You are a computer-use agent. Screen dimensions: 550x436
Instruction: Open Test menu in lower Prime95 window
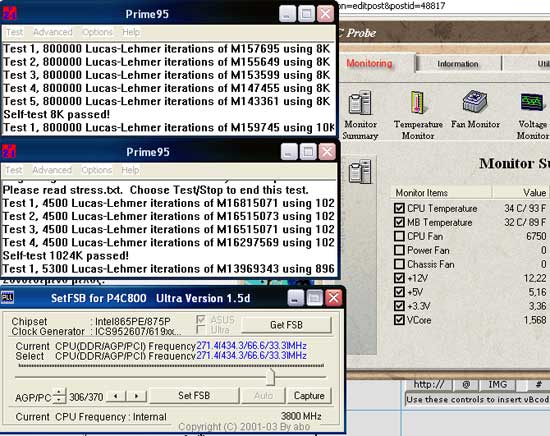pos(14,170)
